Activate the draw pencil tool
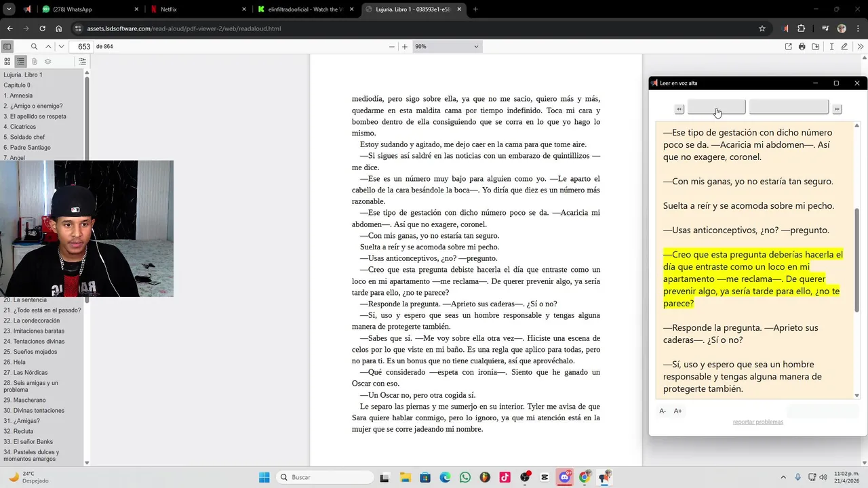The height and width of the screenshot is (488, 868). pos(845,47)
